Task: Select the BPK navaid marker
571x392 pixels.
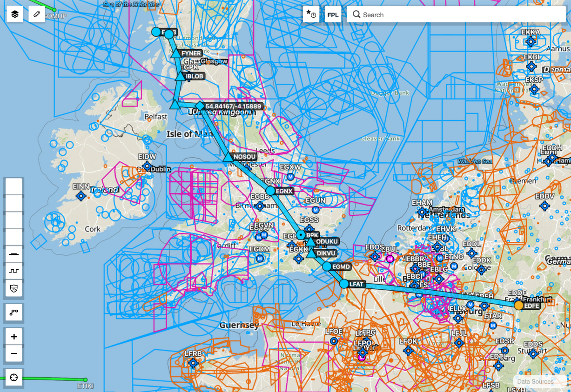Action: click(x=301, y=235)
